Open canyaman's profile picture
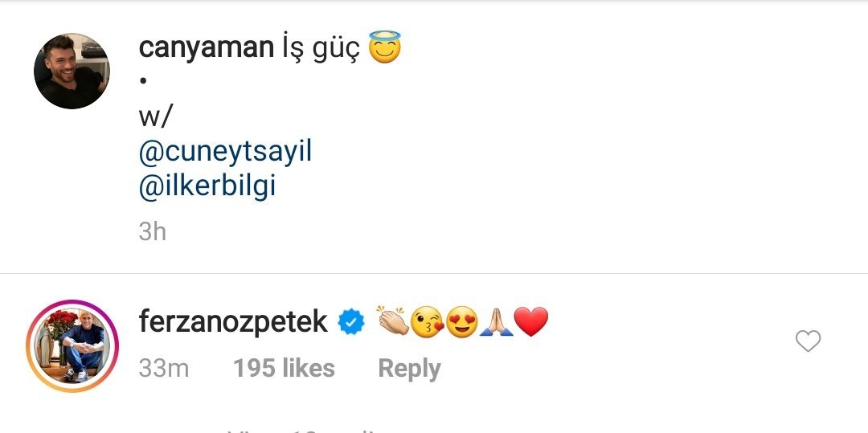The height and width of the screenshot is (433, 868). 72,71
